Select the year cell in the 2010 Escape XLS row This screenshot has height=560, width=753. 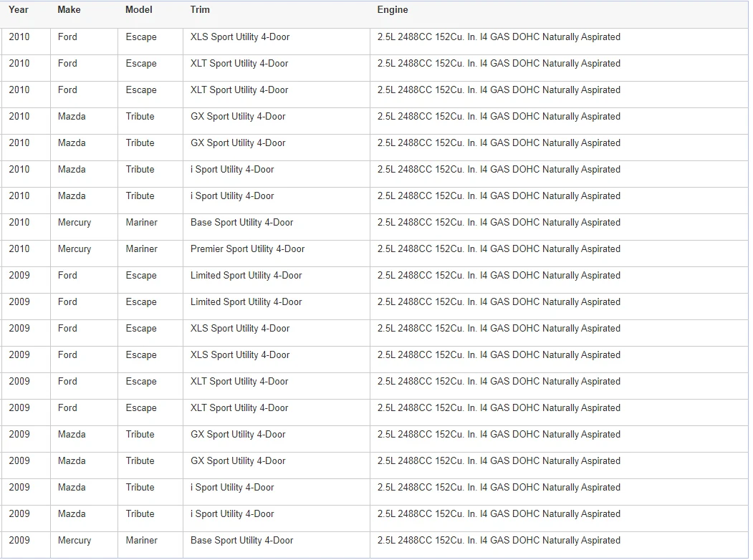(26, 42)
